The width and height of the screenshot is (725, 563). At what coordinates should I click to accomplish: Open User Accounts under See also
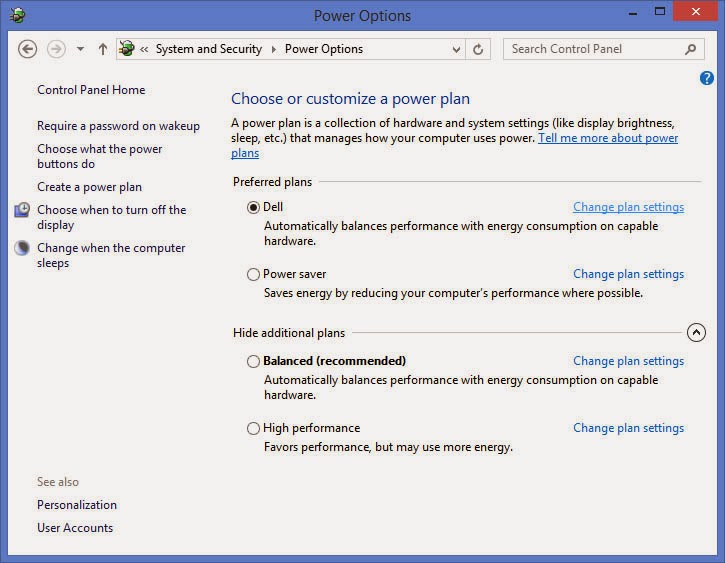pos(75,528)
